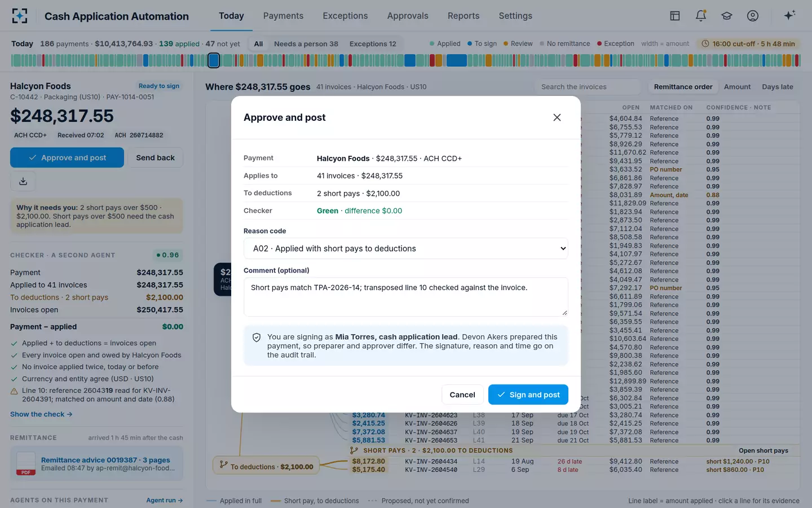The width and height of the screenshot is (812, 508).
Task: Filter by Needs a person 38
Action: coord(306,43)
